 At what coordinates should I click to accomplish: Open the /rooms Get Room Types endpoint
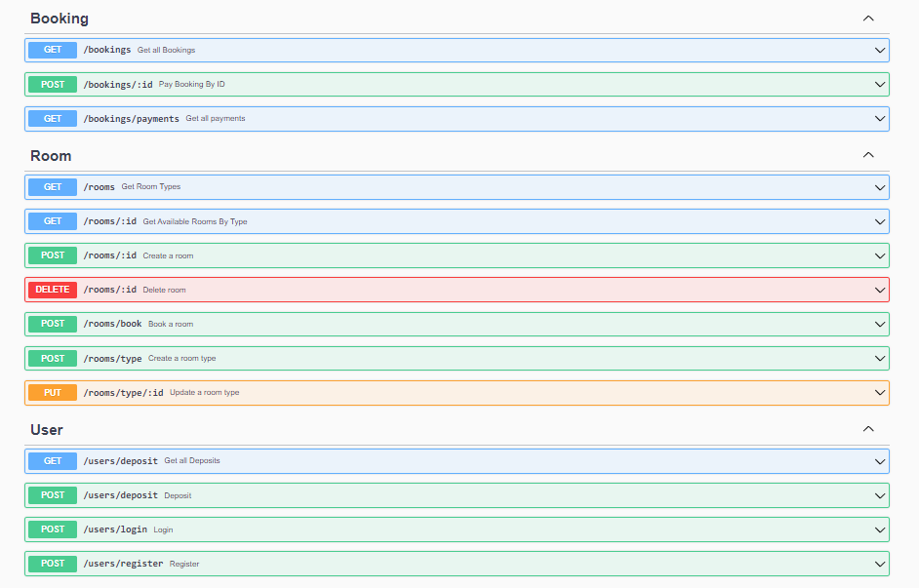(457, 187)
